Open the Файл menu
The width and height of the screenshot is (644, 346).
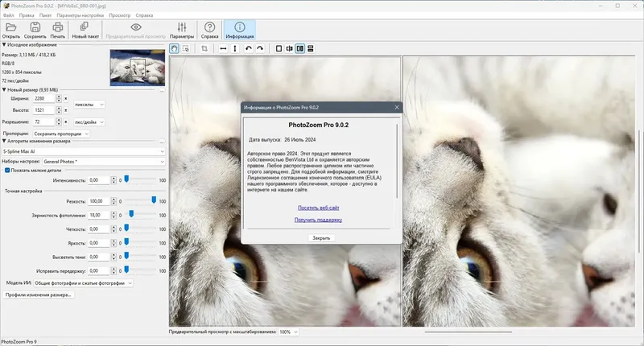(9, 15)
